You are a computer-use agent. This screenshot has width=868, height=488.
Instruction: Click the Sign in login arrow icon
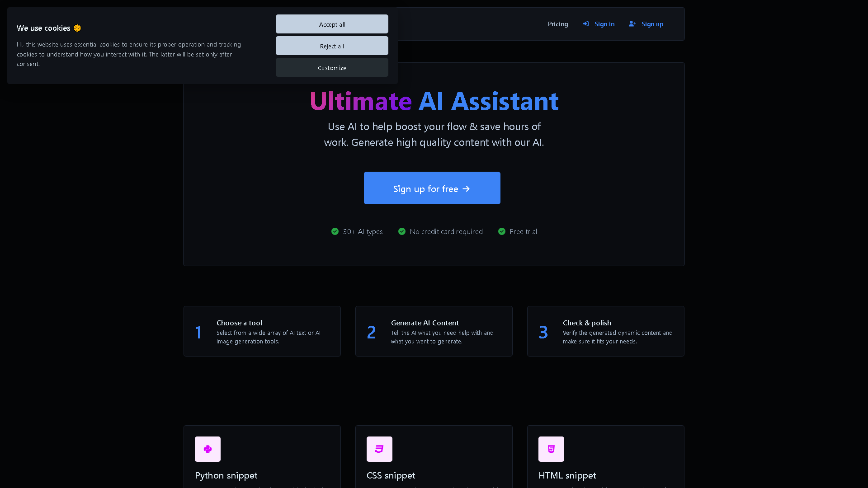click(586, 23)
